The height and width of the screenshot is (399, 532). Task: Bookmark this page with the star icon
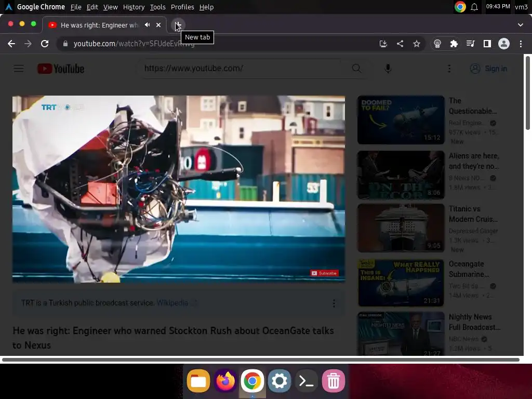coord(417,44)
